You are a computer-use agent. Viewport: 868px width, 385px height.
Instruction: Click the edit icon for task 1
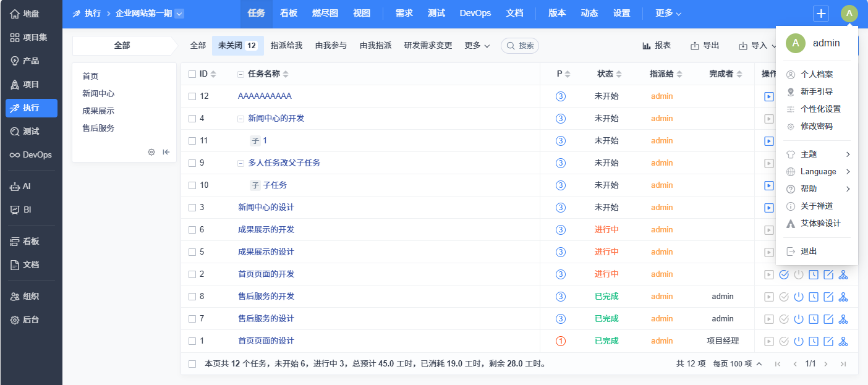coord(828,341)
